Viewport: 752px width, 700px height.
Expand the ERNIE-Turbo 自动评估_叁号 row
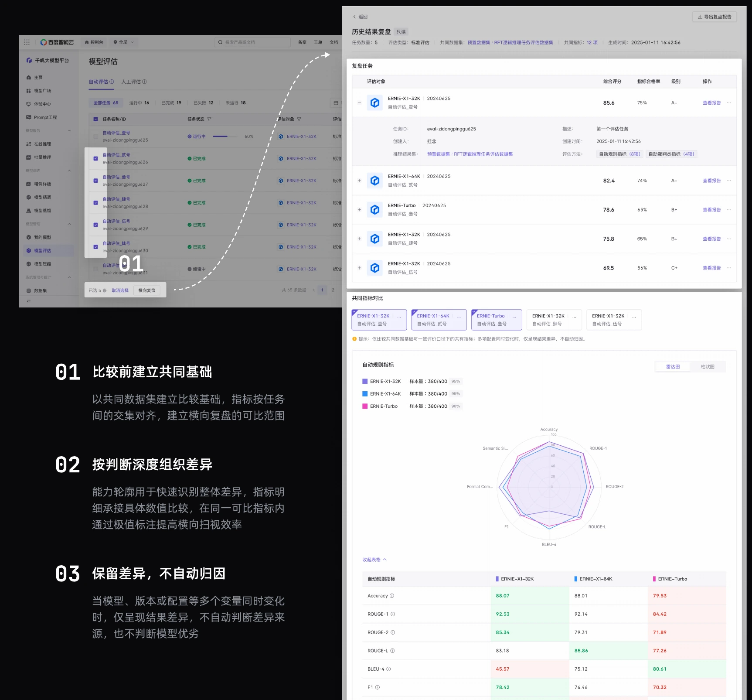tap(359, 210)
